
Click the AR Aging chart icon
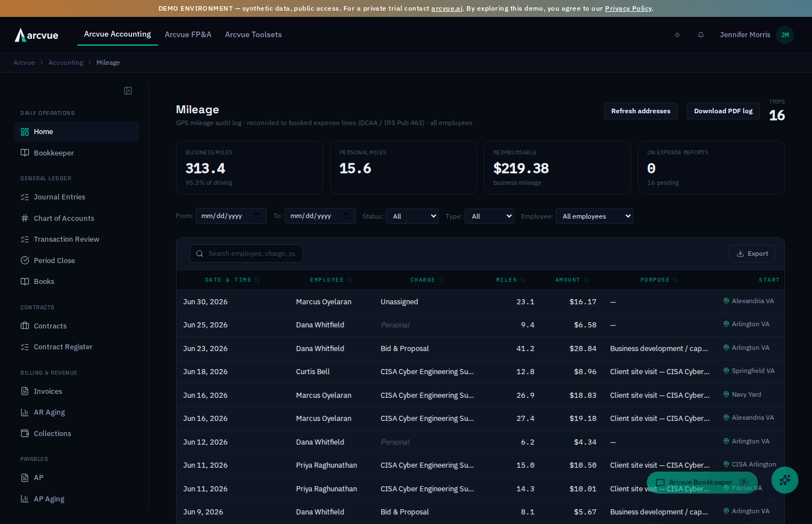click(x=25, y=412)
